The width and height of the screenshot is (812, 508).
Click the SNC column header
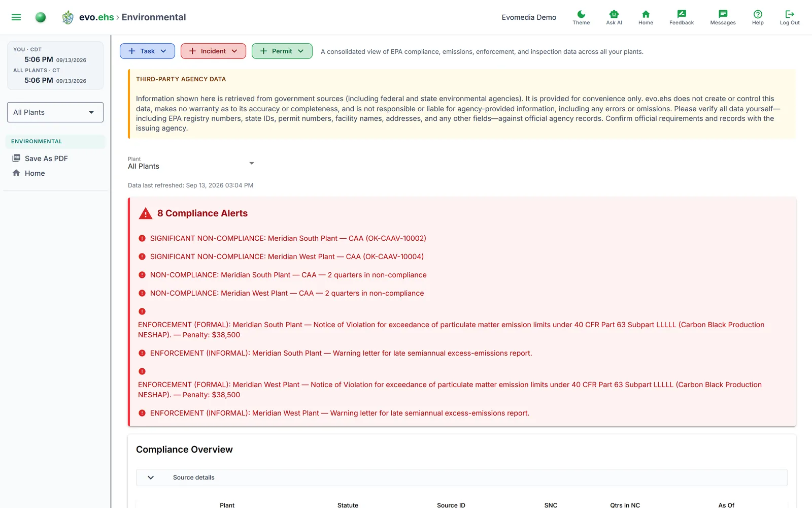tap(551, 505)
